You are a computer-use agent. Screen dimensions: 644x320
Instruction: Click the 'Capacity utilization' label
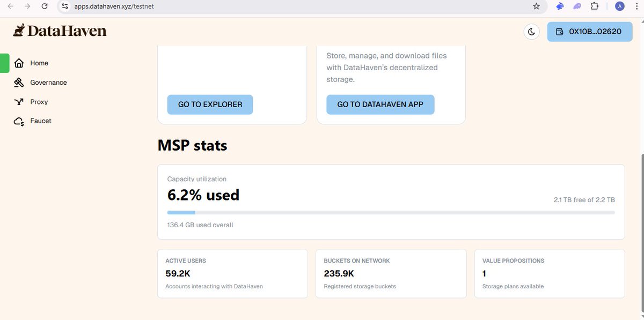197,179
